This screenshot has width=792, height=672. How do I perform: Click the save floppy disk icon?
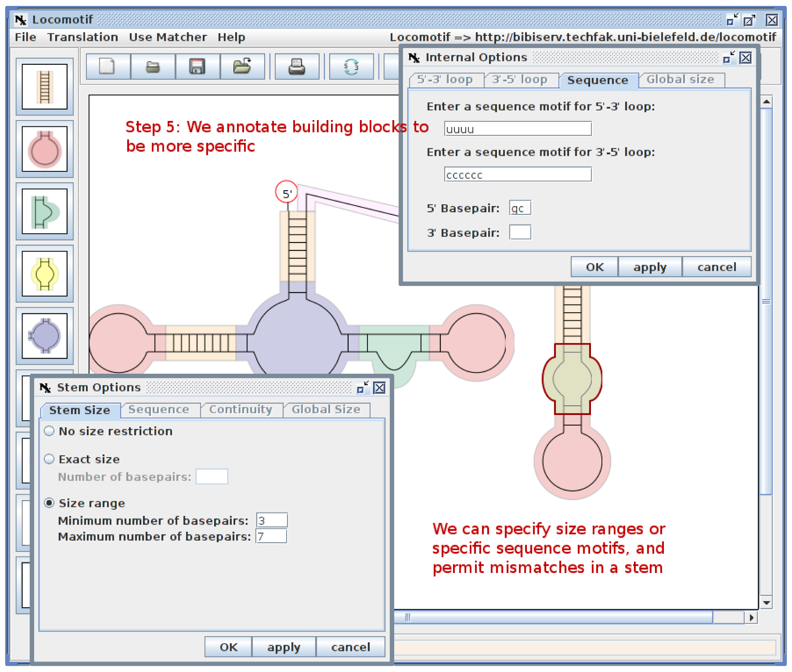tap(198, 67)
